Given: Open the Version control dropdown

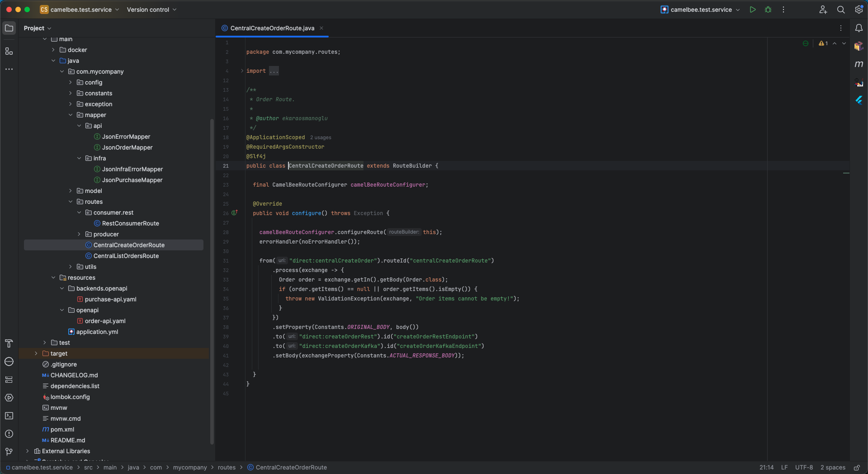Looking at the screenshot, I should [151, 9].
